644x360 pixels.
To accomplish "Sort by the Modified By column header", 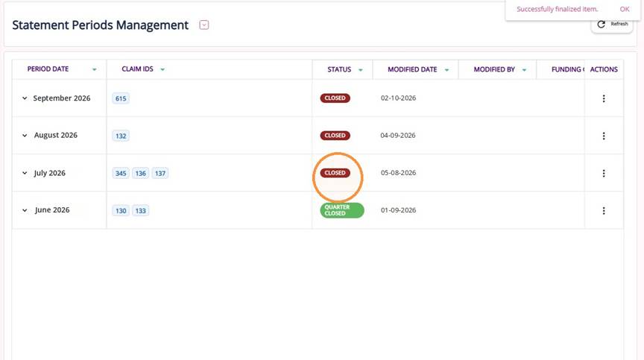I will (x=494, y=69).
